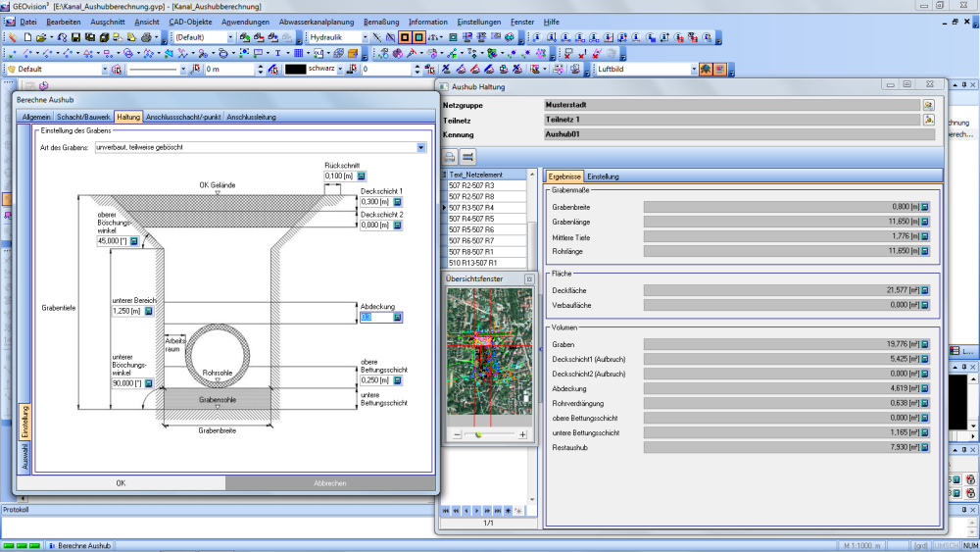This screenshot has width=980, height=552.
Task: Click the save floppy disk icon
Action: point(75,37)
